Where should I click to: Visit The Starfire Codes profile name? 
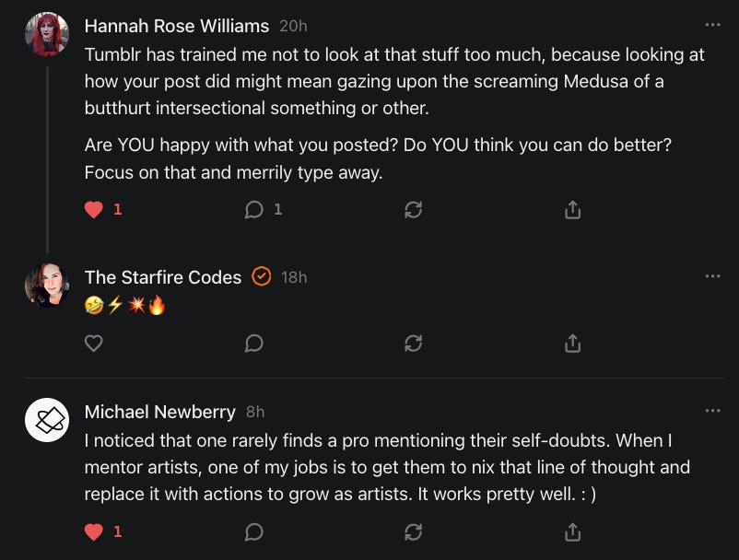point(162,277)
